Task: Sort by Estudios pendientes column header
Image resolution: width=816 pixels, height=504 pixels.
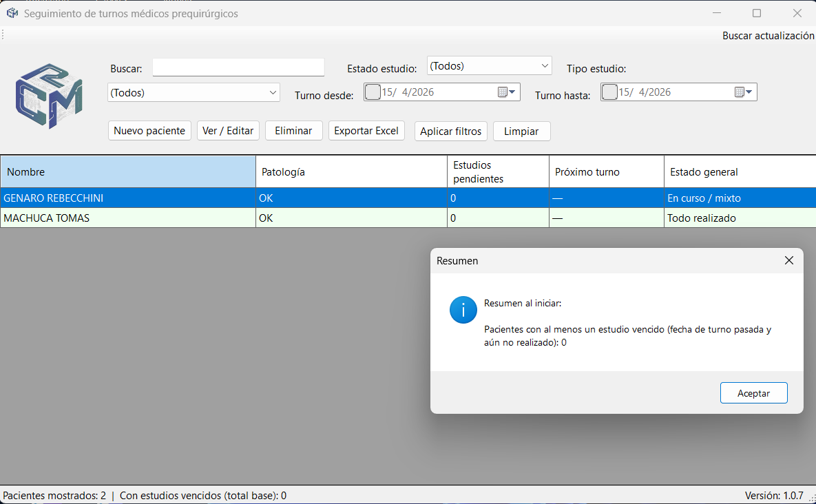Action: 498,171
